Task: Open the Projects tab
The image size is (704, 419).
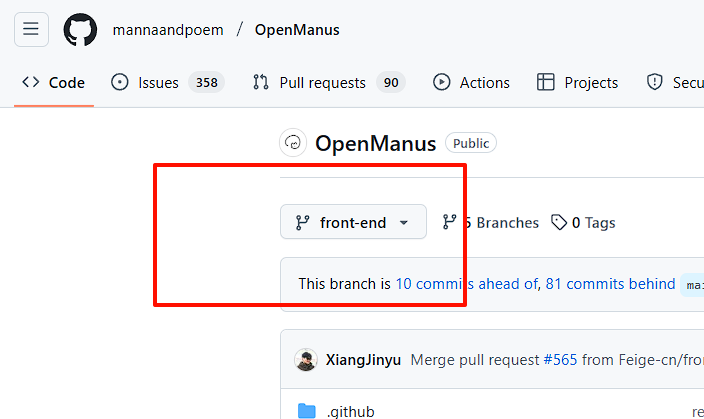Action: pos(577,83)
